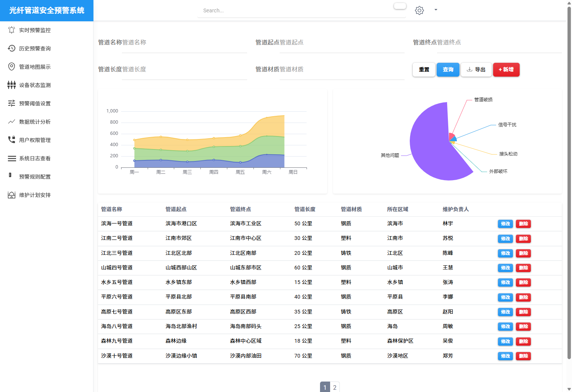The height and width of the screenshot is (392, 572).
Task: Delete the 滨海一号管道 row
Action: (523, 224)
